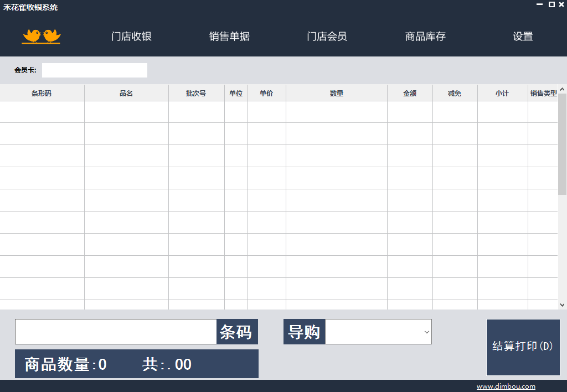The image size is (567, 392).
Task: Click the vertical scrollbar thumb
Action: coord(563,145)
